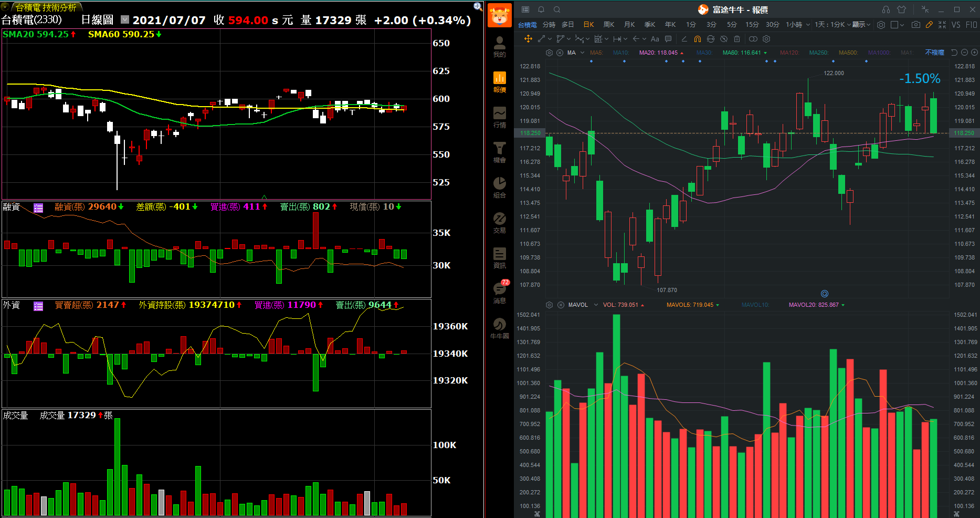Open the F10 company info button
Image resolution: width=980 pixels, height=518 pixels.
point(972,25)
